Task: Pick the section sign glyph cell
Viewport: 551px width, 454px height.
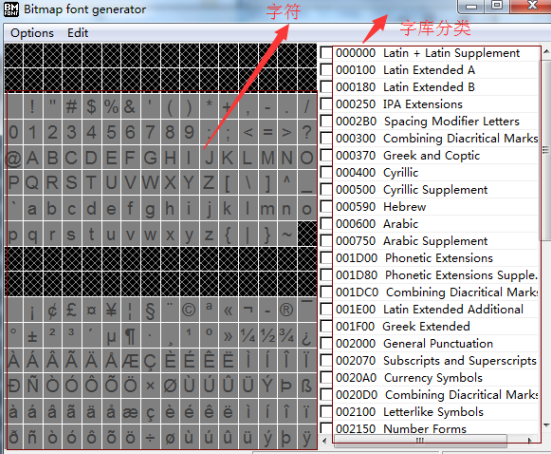Action: pyautogui.click(x=150, y=310)
